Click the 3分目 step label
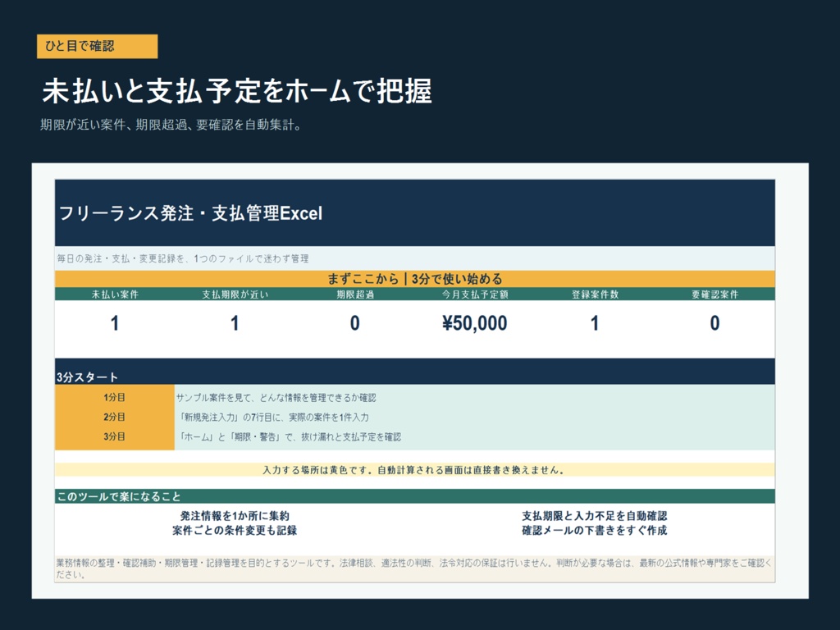The image size is (840, 630). pyautogui.click(x=115, y=436)
